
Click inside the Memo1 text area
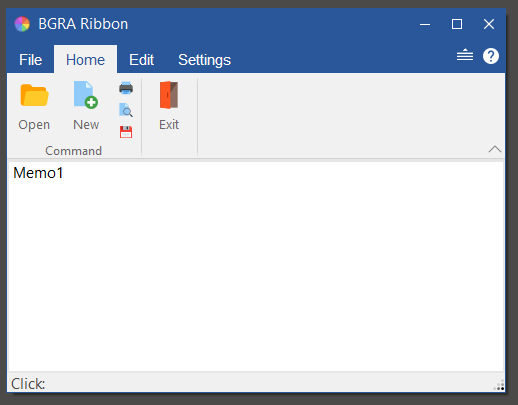coord(256,267)
